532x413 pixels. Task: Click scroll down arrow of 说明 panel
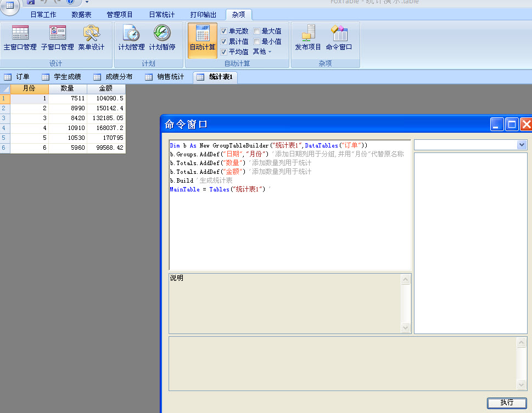click(405, 327)
